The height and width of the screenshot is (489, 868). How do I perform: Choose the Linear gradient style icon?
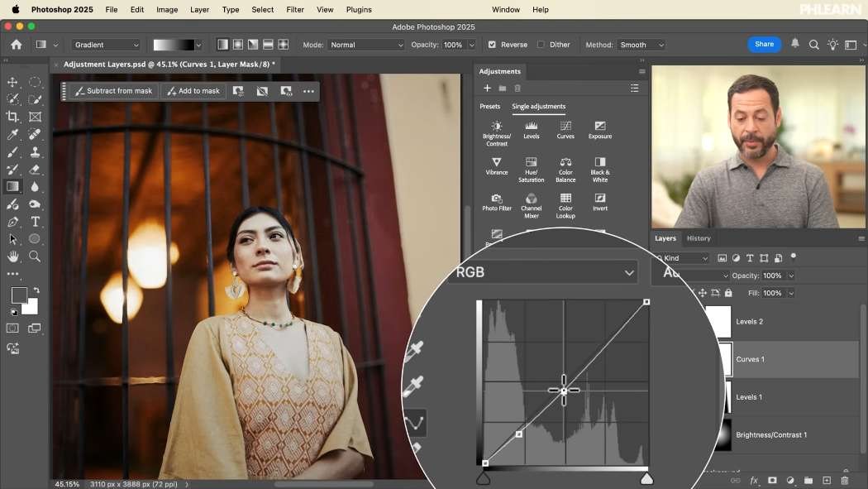pos(222,45)
